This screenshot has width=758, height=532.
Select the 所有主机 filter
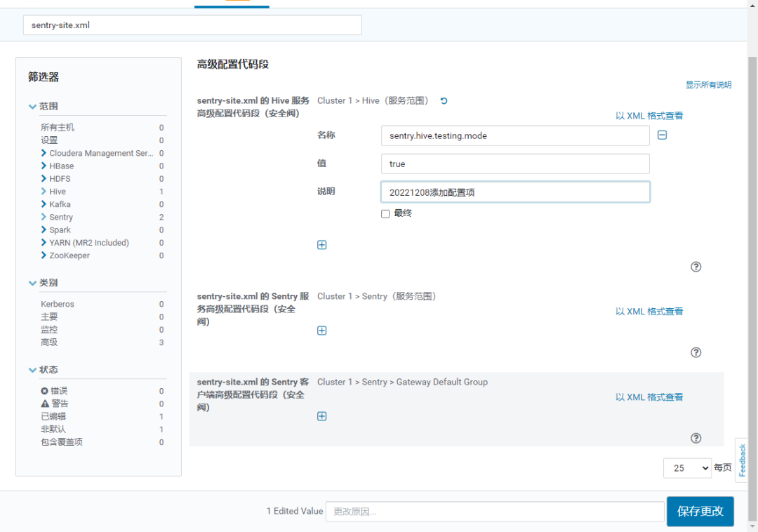click(58, 128)
